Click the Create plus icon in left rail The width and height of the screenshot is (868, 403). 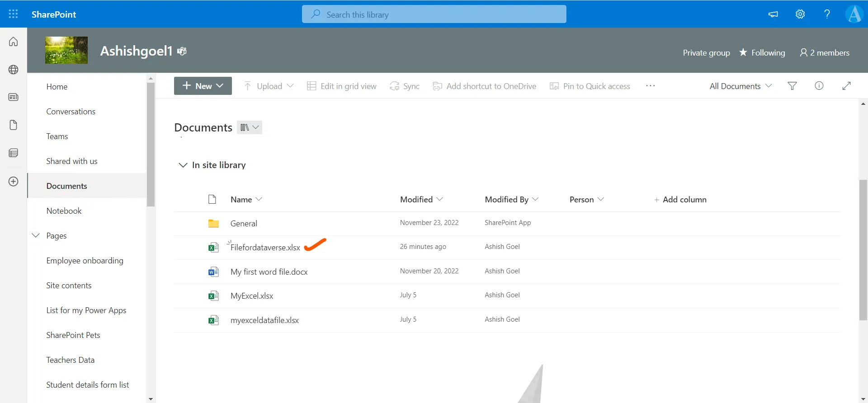tap(14, 182)
